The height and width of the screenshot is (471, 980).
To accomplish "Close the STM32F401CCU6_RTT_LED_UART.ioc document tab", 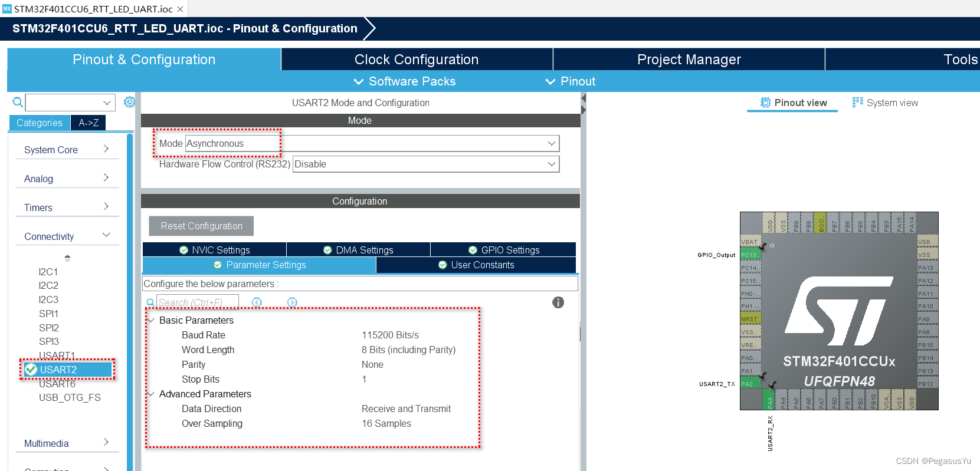I will tap(181, 9).
